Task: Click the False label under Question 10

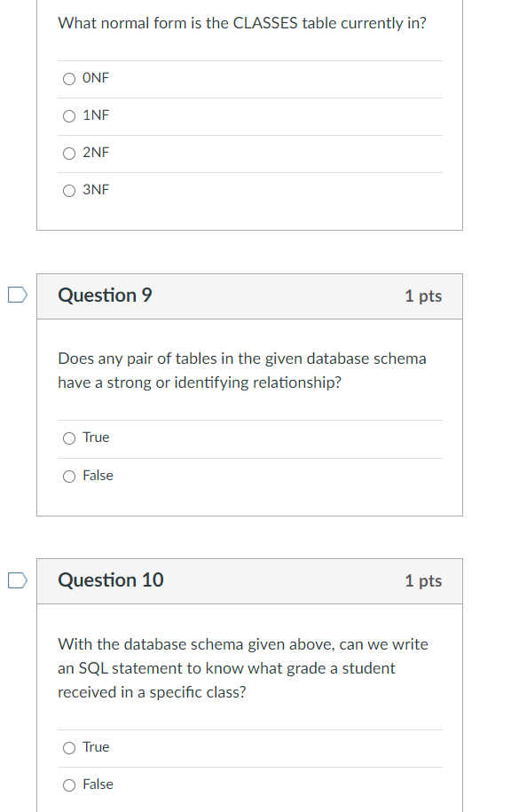Action: click(98, 784)
